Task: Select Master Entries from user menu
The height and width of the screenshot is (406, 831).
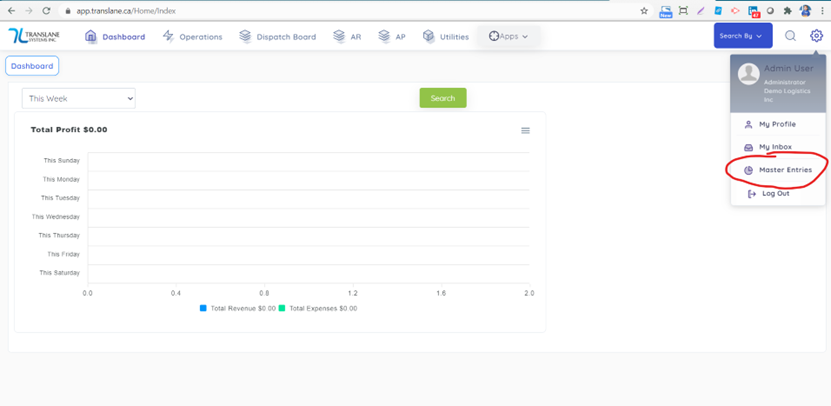Action: point(784,170)
